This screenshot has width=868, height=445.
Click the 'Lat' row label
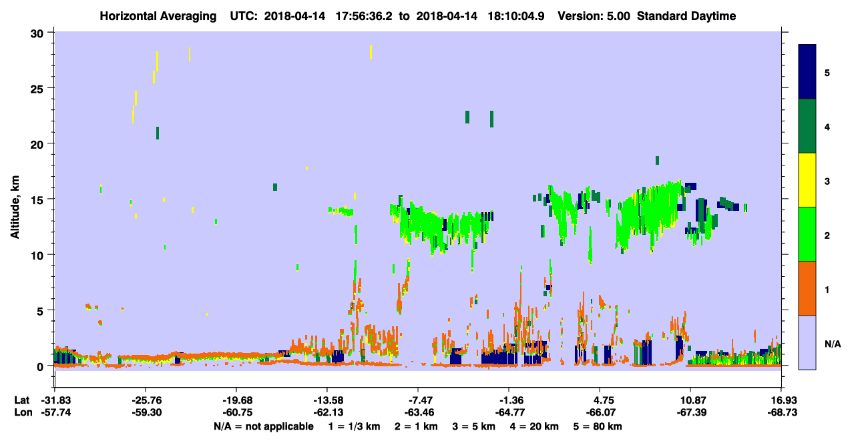tap(21, 400)
